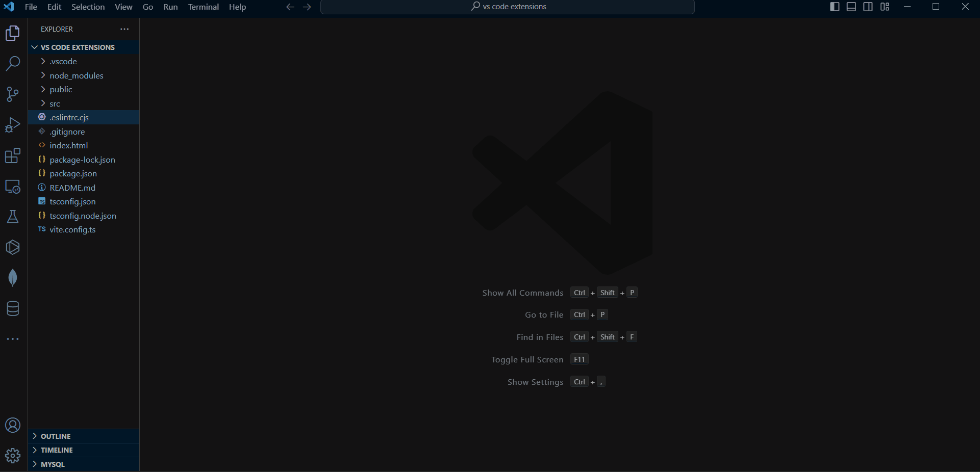Open tsconfig.json file

click(84, 201)
